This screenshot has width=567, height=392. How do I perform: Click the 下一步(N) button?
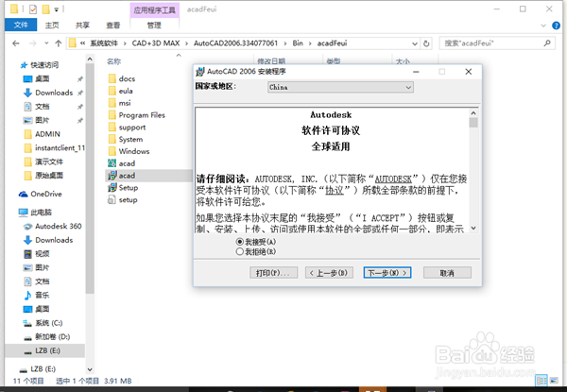tap(387, 273)
